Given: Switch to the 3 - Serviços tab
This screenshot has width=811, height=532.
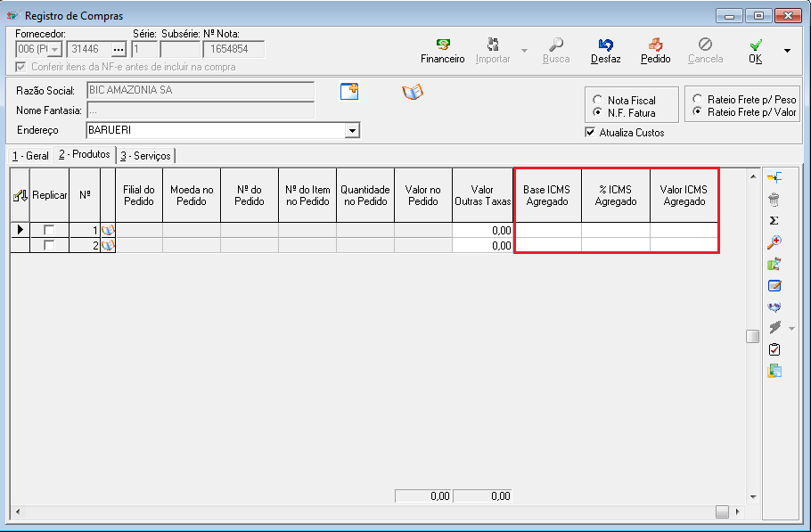Looking at the screenshot, I should 145,156.
